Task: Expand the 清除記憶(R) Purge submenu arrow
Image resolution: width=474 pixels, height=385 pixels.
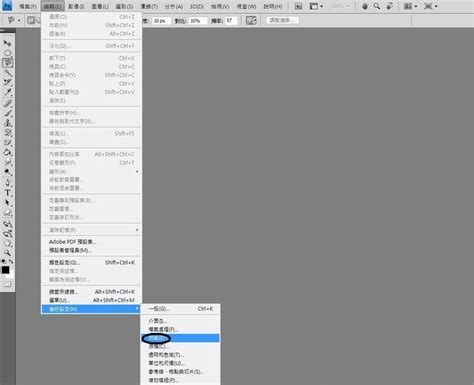Action: 137,230
